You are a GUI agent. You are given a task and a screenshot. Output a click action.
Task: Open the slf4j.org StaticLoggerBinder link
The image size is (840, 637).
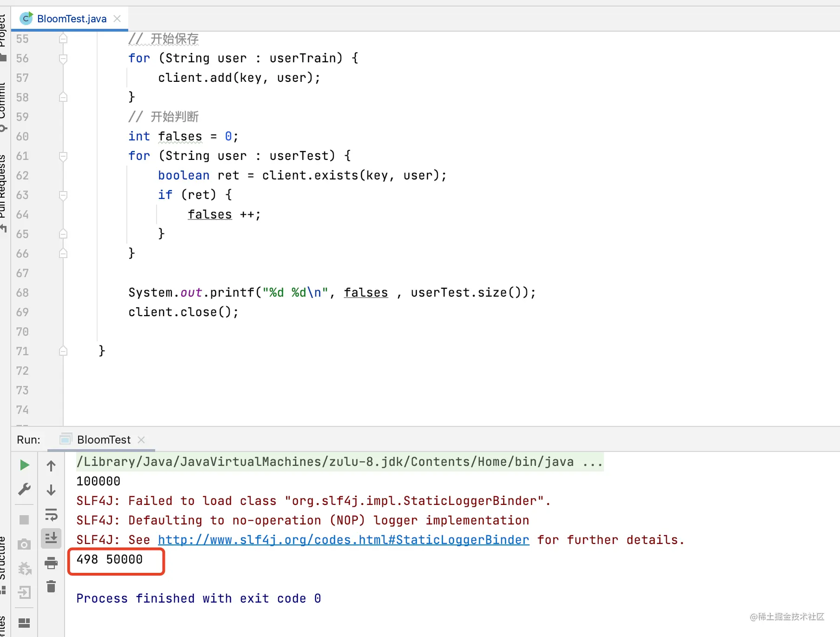click(x=343, y=540)
